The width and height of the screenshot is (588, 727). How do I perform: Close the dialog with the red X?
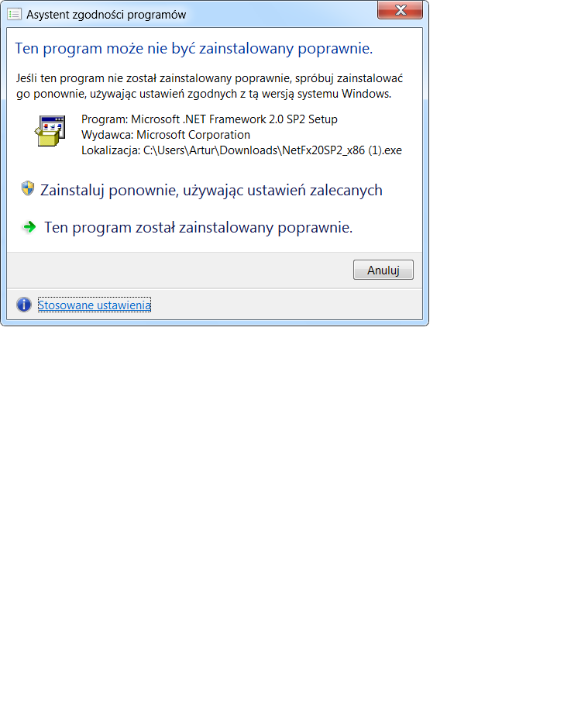[401, 10]
